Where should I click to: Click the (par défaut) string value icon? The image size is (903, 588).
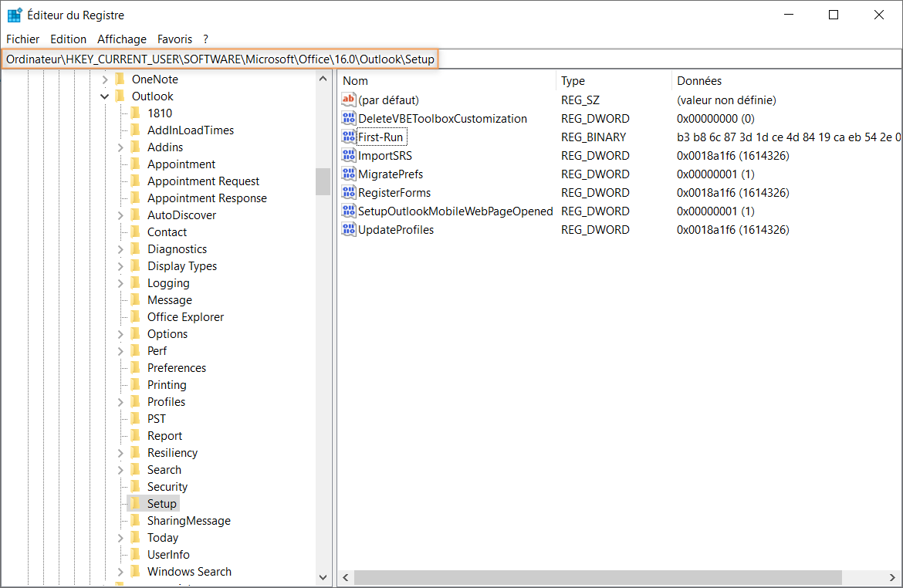(x=348, y=100)
